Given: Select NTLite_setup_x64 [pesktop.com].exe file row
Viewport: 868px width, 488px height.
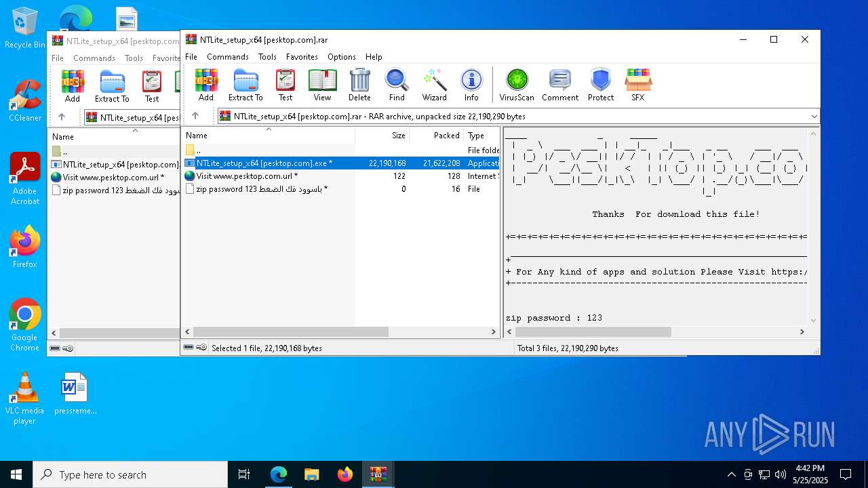Looking at the screenshot, I should pos(341,163).
